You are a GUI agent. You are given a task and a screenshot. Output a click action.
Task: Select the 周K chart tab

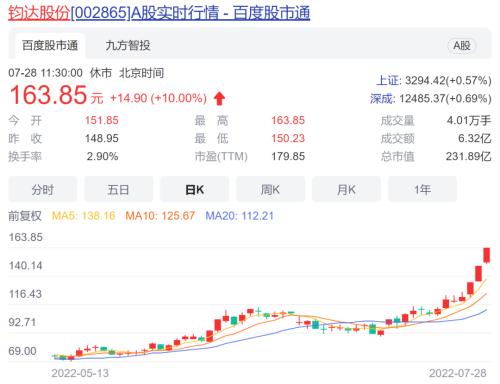[x=270, y=190]
